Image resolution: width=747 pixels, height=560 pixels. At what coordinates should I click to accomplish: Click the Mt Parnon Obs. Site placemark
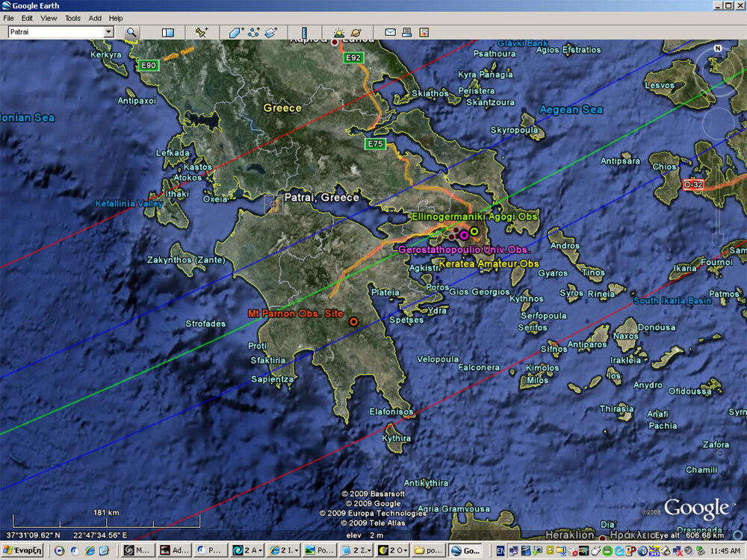pyautogui.click(x=353, y=322)
